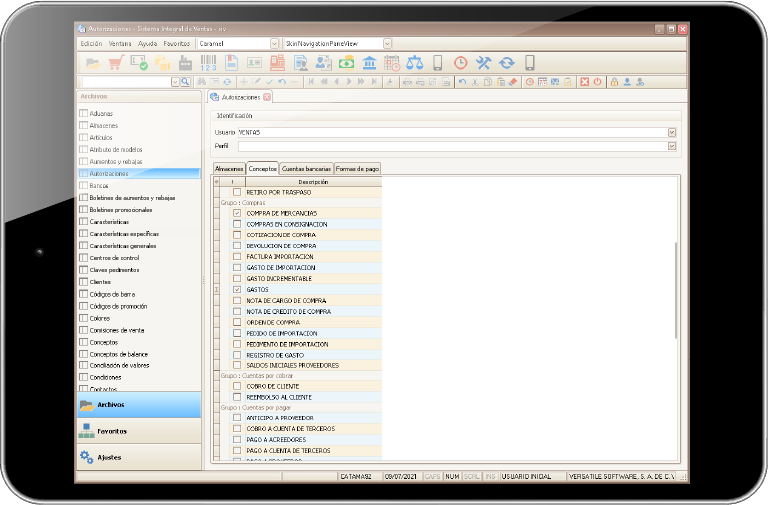The width and height of the screenshot is (768, 505).
Task: Expand the Usuario dropdown arrow
Action: pos(672,132)
